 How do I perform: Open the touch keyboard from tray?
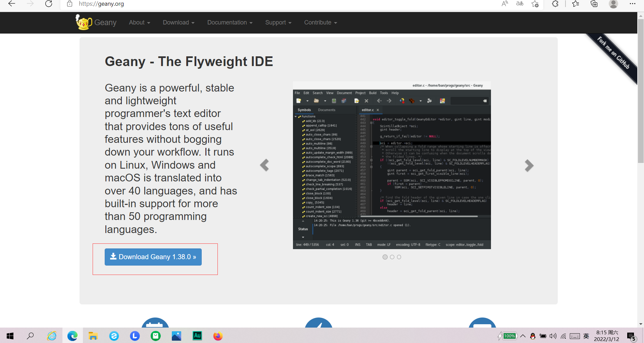[575, 336]
